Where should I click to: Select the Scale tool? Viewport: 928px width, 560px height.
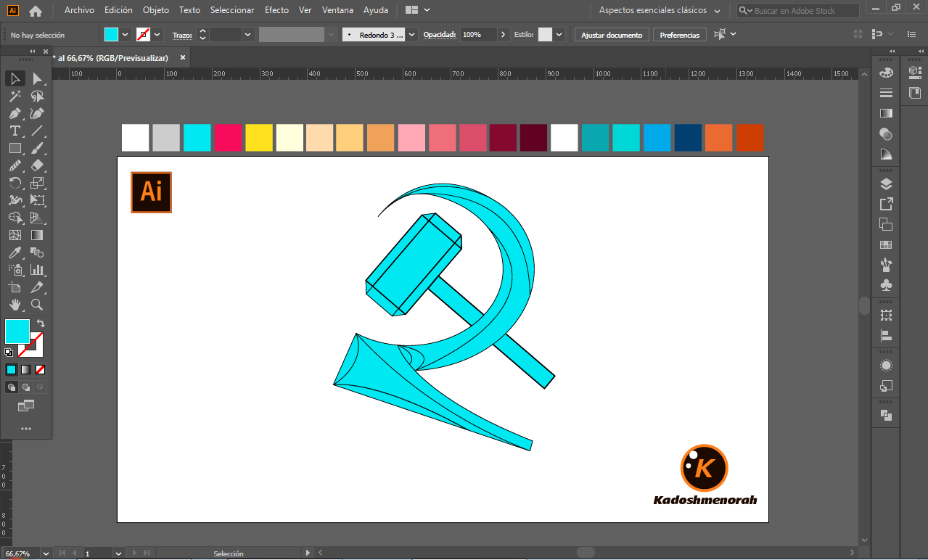tap(37, 183)
